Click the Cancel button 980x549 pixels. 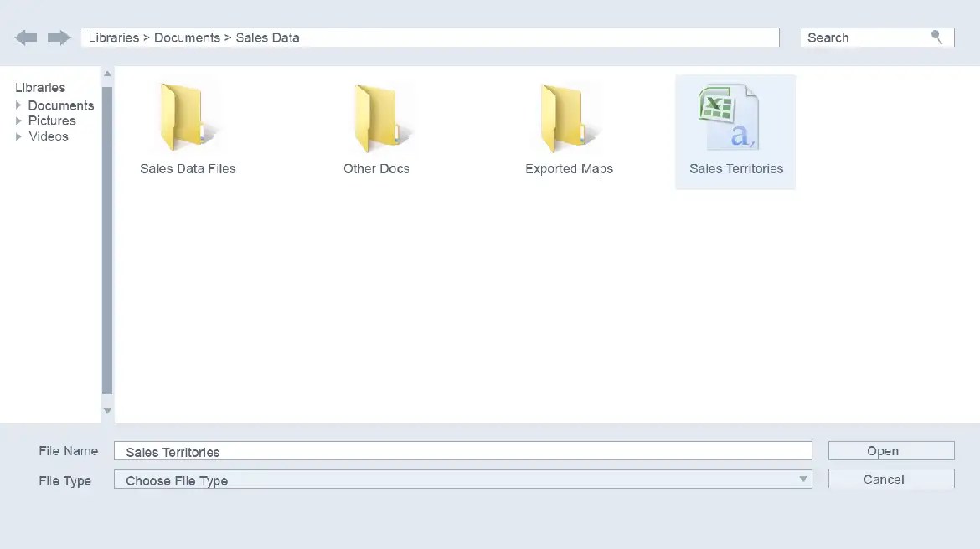(891, 479)
